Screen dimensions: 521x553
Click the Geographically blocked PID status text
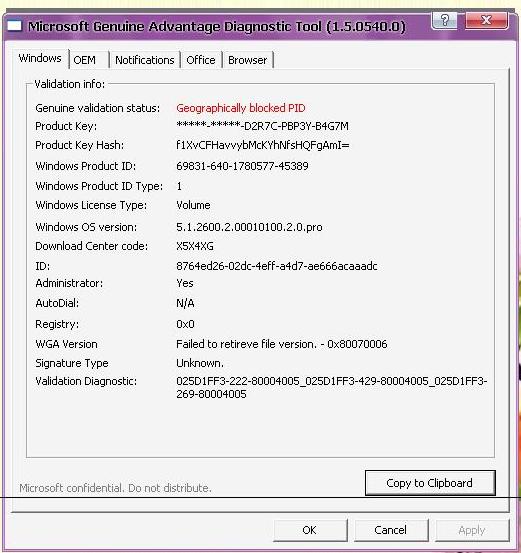coord(241,108)
